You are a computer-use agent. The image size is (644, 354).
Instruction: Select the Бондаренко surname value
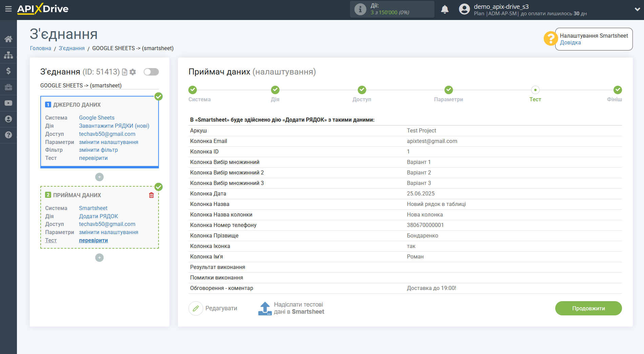coord(422,235)
